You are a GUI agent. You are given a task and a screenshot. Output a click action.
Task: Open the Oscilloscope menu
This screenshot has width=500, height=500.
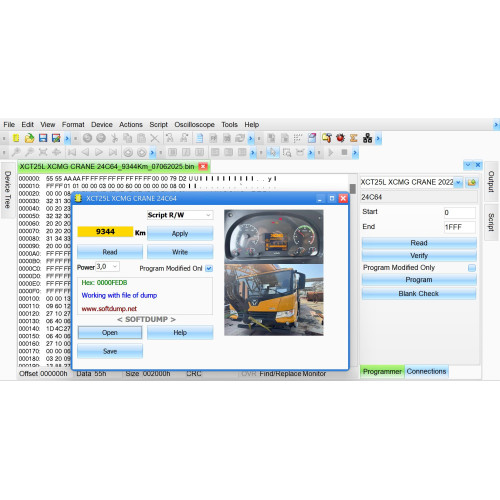tap(194, 125)
